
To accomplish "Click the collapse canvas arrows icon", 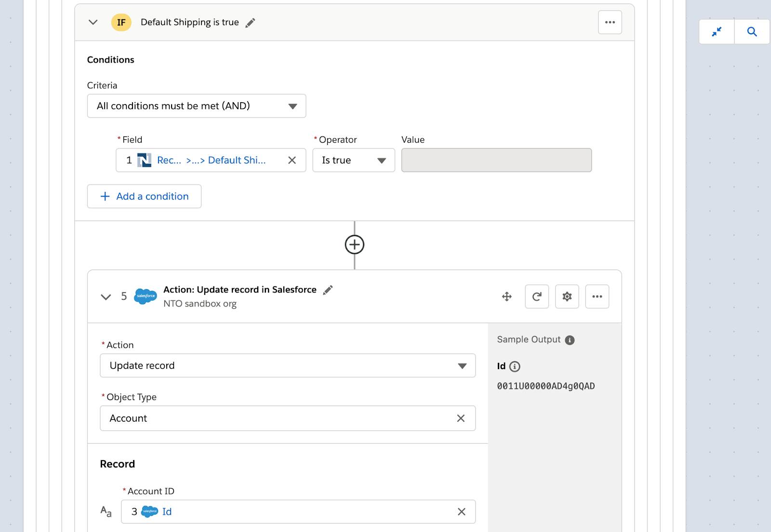I will coord(717,32).
